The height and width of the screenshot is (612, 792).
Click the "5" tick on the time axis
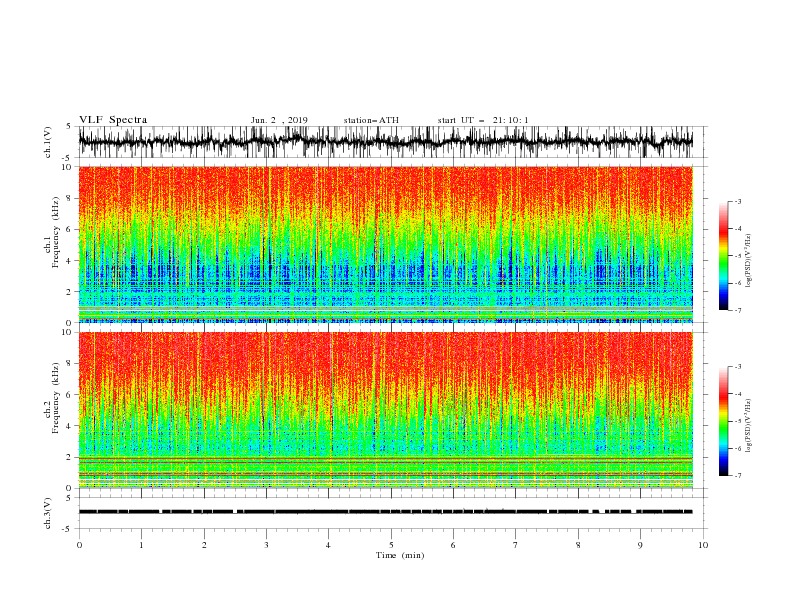point(391,545)
